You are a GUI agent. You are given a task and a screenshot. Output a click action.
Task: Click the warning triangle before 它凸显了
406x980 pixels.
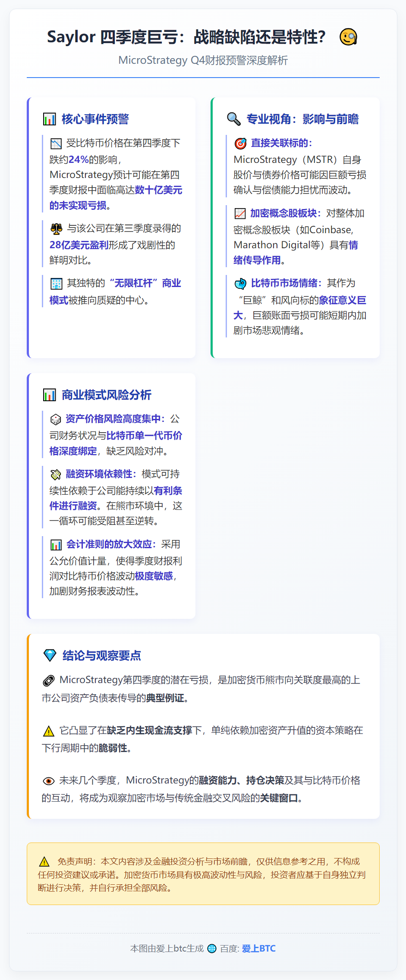tap(49, 731)
